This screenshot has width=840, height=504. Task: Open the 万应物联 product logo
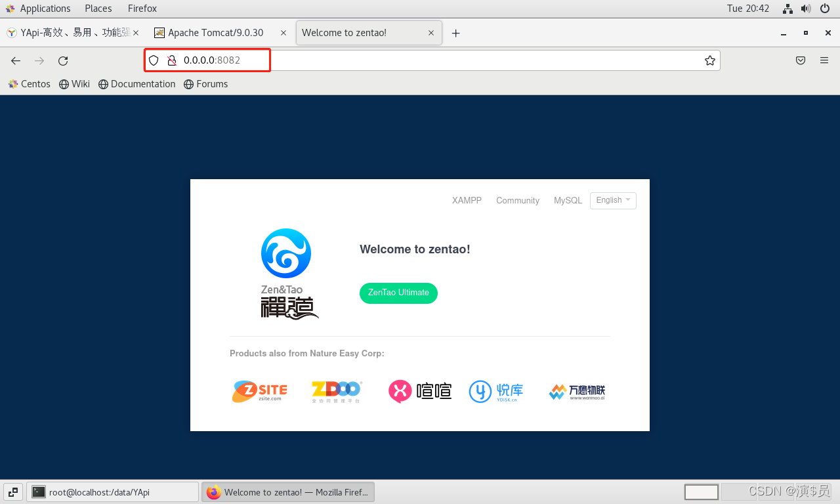tap(577, 392)
